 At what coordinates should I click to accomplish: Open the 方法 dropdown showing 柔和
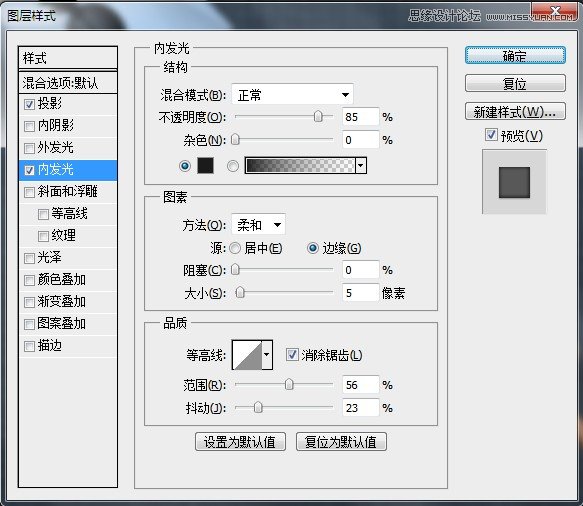point(258,225)
